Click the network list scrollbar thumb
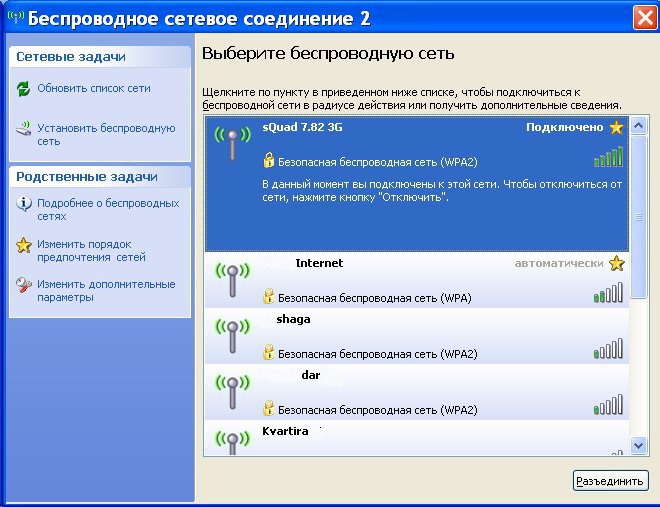The image size is (660, 507). tap(639, 217)
